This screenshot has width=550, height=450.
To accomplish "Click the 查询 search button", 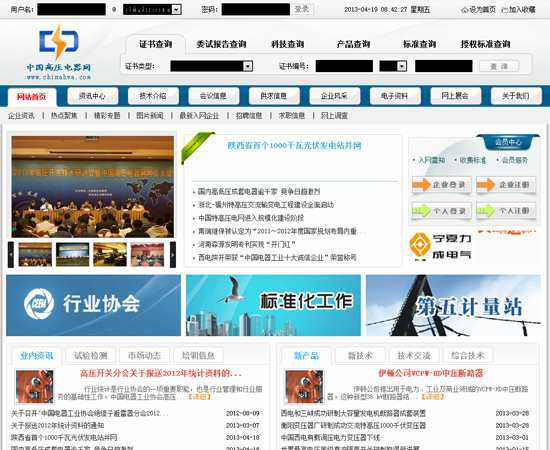I will point(499,66).
